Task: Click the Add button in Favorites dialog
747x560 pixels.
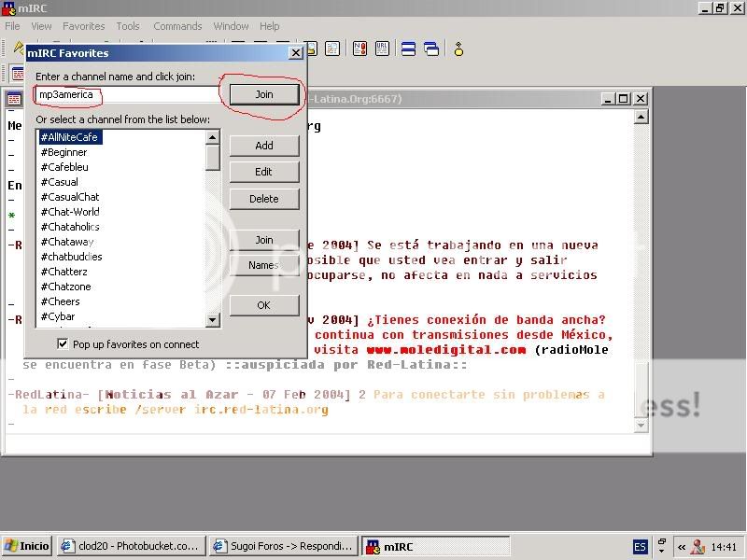Action: [264, 146]
